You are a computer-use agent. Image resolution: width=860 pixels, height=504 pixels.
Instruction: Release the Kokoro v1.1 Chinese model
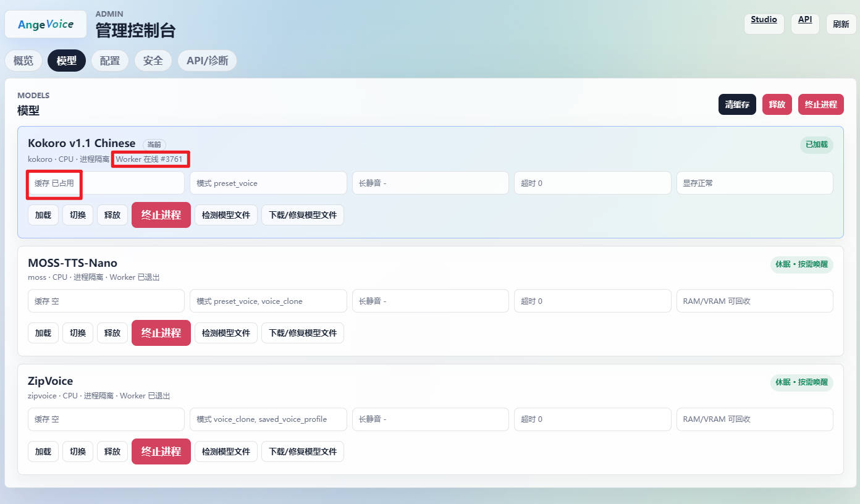pos(112,215)
